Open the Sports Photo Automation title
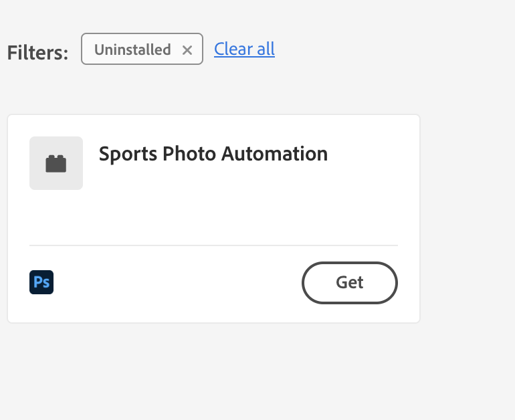The width and height of the screenshot is (515, 420). click(213, 153)
